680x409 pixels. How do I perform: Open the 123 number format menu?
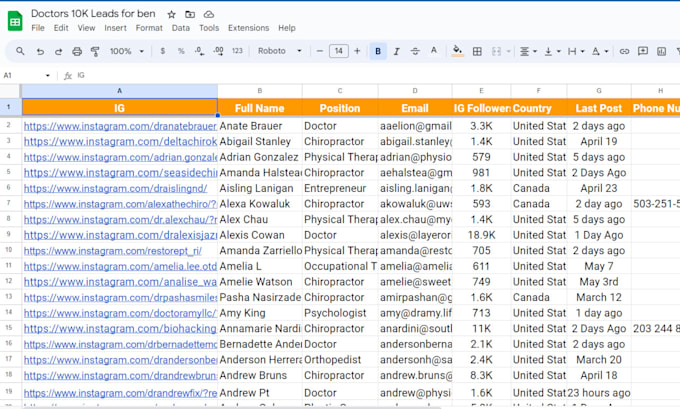pyautogui.click(x=237, y=51)
